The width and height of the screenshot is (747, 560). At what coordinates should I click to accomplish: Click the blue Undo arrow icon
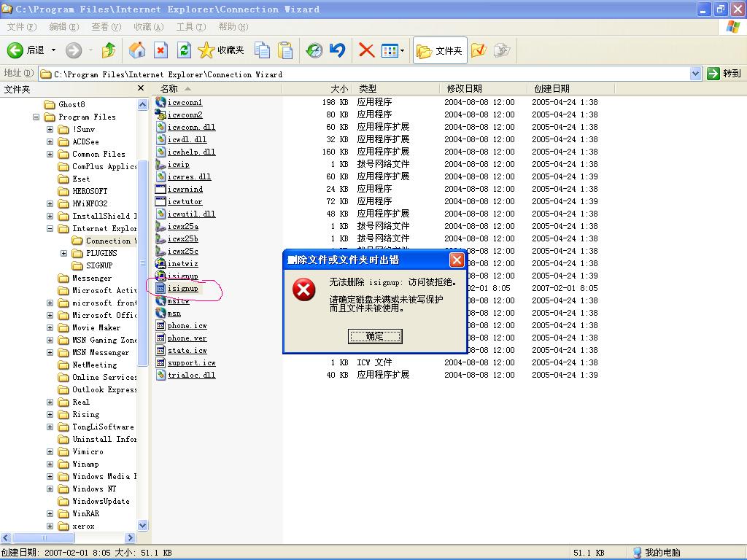tap(337, 50)
